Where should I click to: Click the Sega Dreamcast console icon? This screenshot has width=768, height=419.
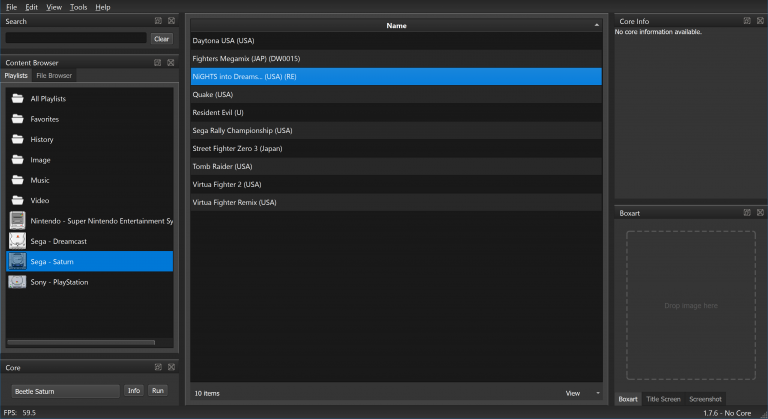coord(17,241)
